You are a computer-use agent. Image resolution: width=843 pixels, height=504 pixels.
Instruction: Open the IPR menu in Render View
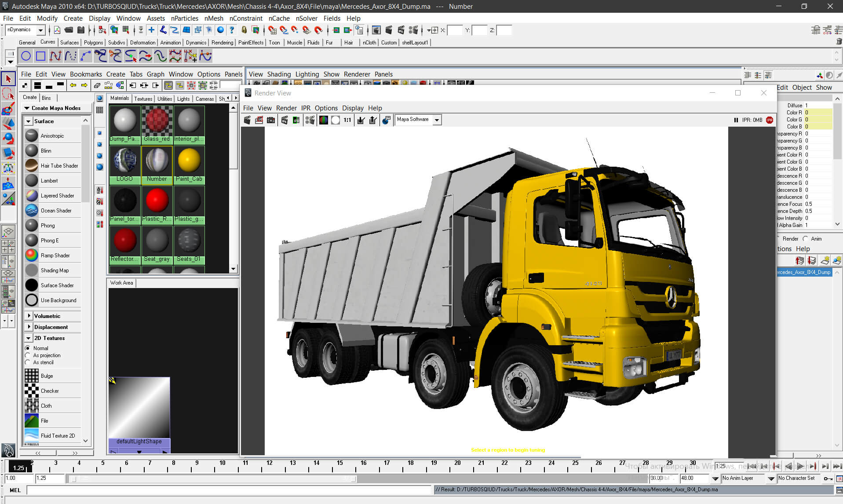point(306,108)
